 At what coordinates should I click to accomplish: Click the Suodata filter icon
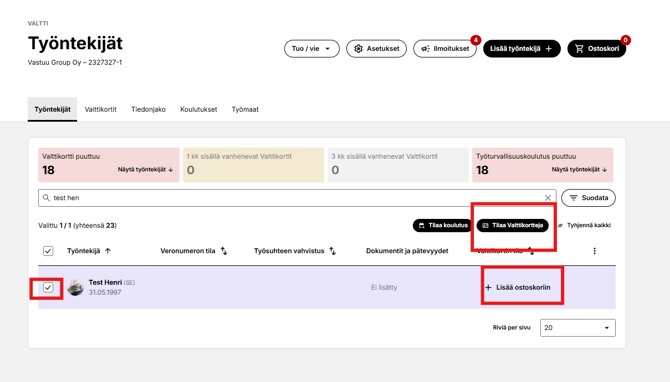coord(573,198)
